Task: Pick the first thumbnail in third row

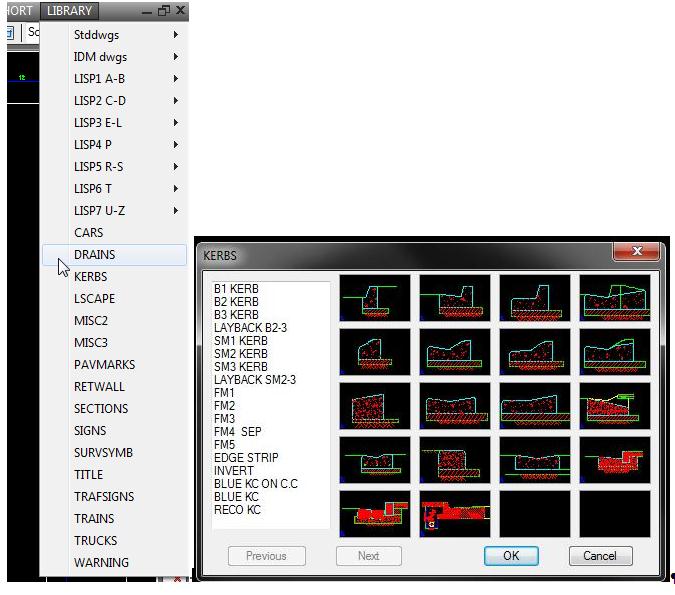Action: 375,406
